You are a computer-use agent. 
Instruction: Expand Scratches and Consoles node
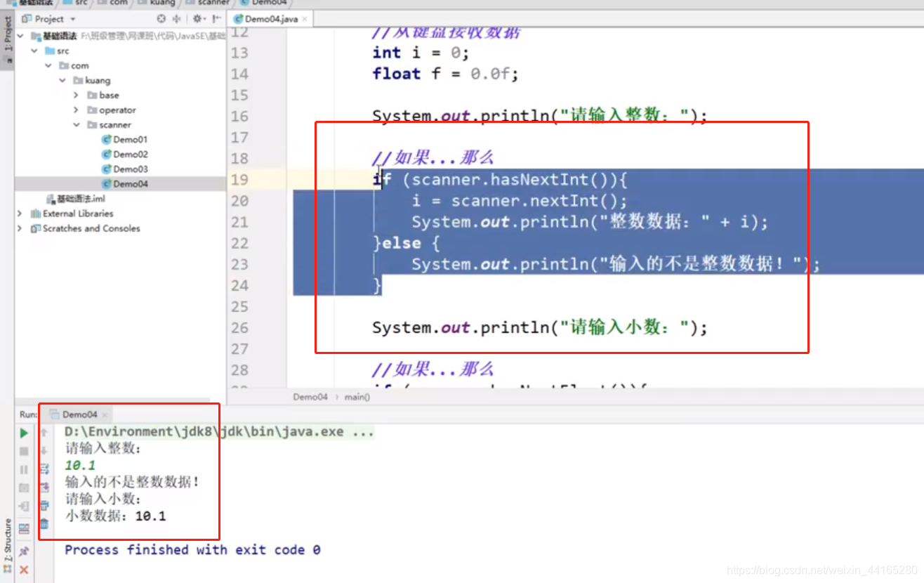[20, 228]
